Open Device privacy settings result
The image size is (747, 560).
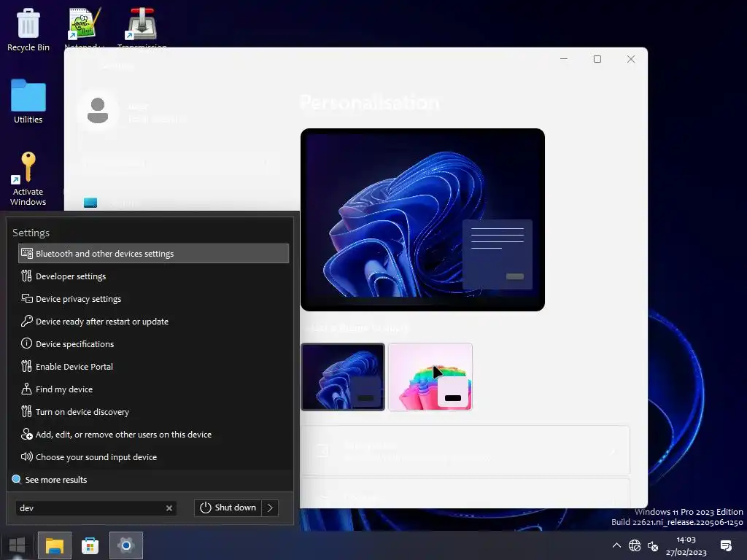153,298
